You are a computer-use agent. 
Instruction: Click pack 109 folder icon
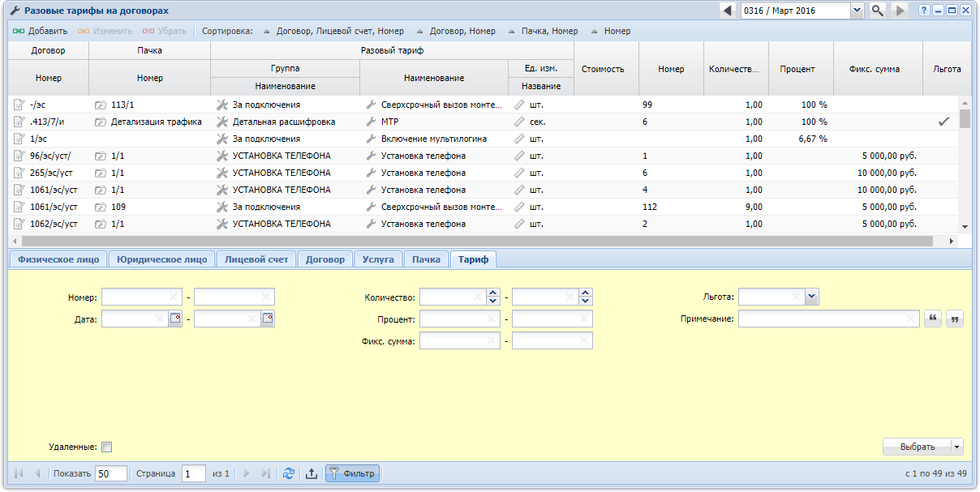pos(101,207)
